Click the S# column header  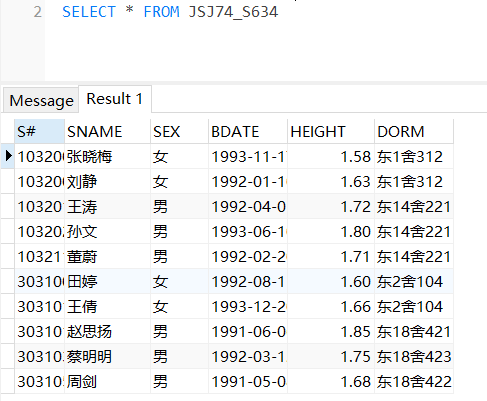tap(39, 131)
